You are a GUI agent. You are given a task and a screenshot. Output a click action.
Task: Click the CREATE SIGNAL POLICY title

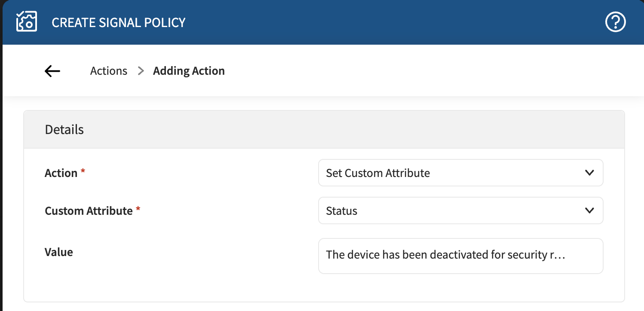point(118,22)
